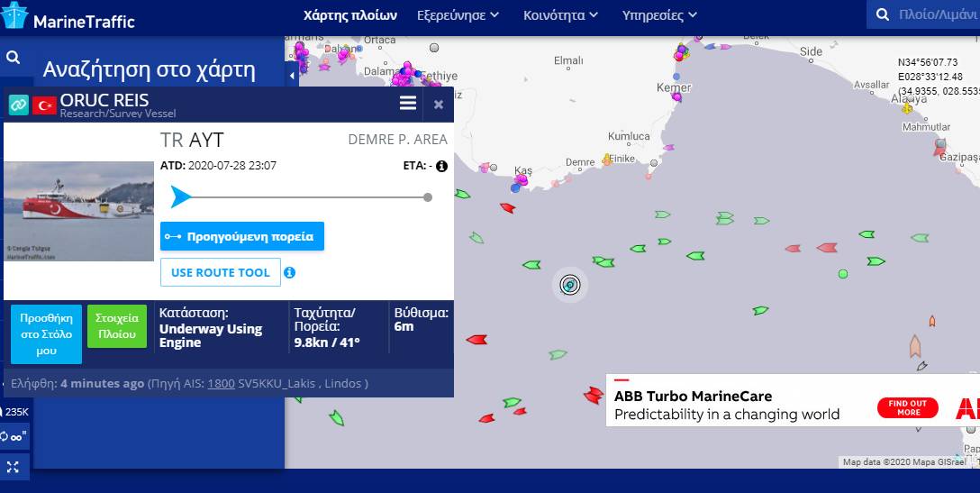
Task: Expand the Εξερεύνηση dropdown menu
Action: 459,15
